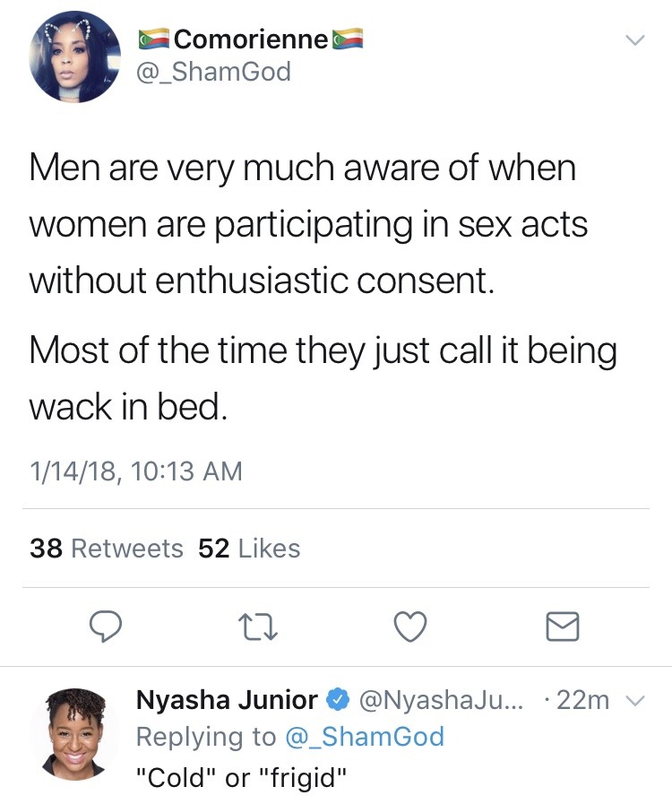Expand the reply's options chevron
The height and width of the screenshot is (804, 672).
tap(634, 701)
